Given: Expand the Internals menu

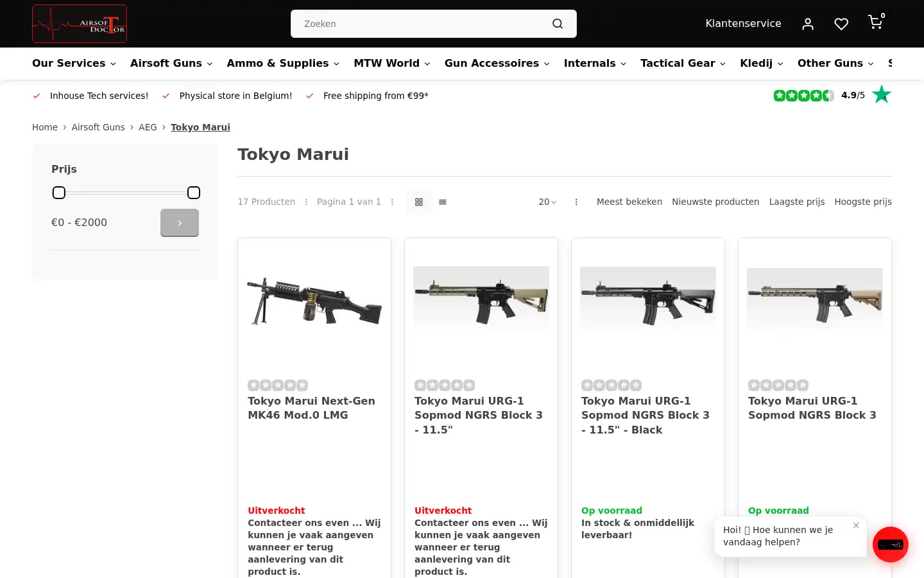Looking at the screenshot, I should click(595, 63).
